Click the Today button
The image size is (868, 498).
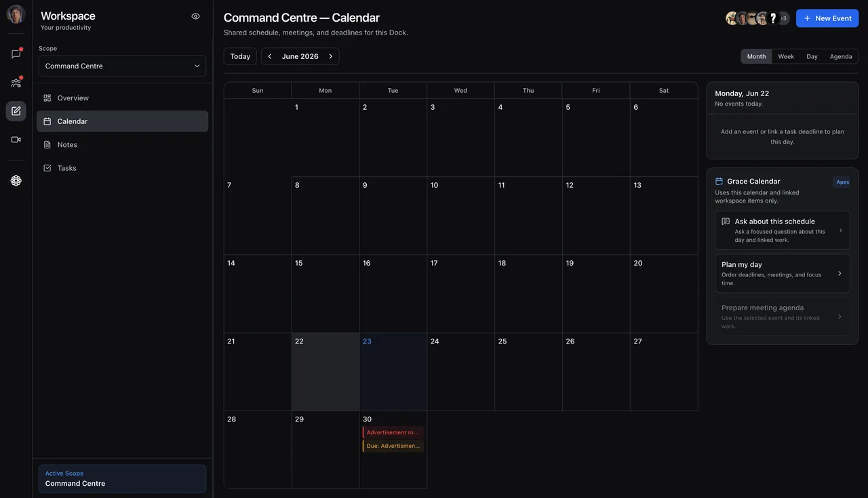[240, 56]
